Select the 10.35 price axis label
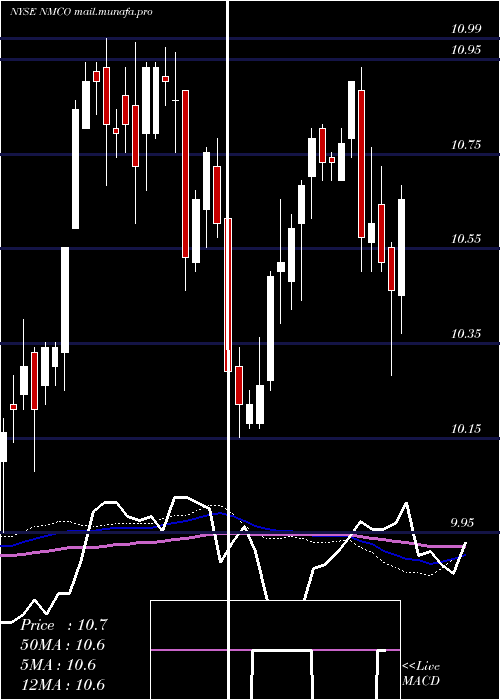Screen dimensions: 500x700 coord(466,334)
